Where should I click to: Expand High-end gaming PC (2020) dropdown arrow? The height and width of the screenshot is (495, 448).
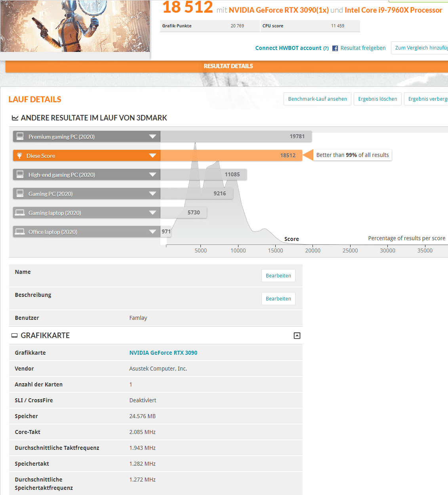tap(153, 175)
